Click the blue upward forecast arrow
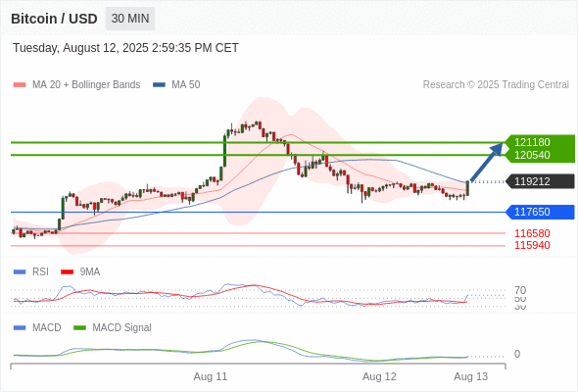The image size is (578, 392). click(487, 162)
